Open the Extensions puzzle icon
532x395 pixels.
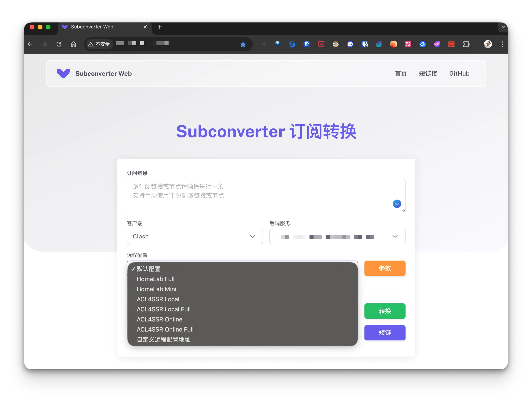click(x=466, y=44)
